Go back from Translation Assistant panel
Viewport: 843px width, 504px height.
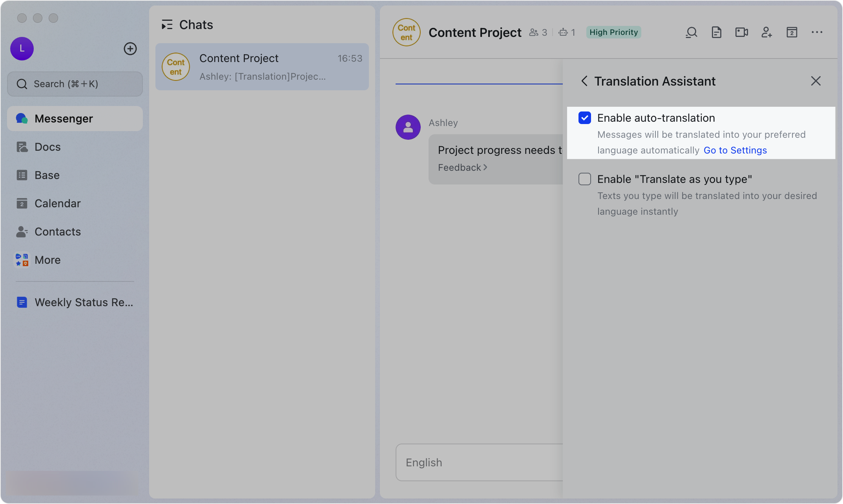(584, 81)
